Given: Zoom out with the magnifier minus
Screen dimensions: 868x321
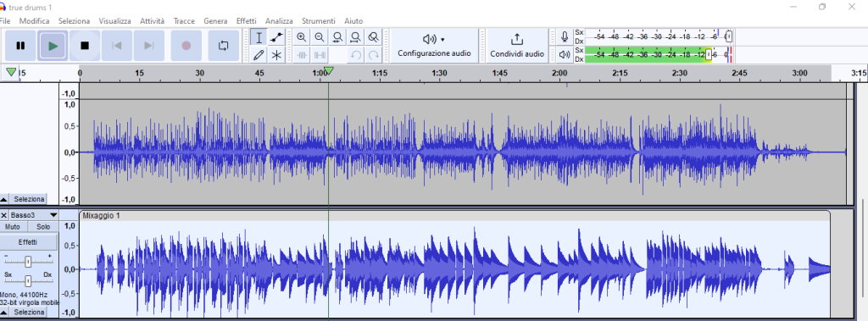Looking at the screenshot, I should [320, 37].
